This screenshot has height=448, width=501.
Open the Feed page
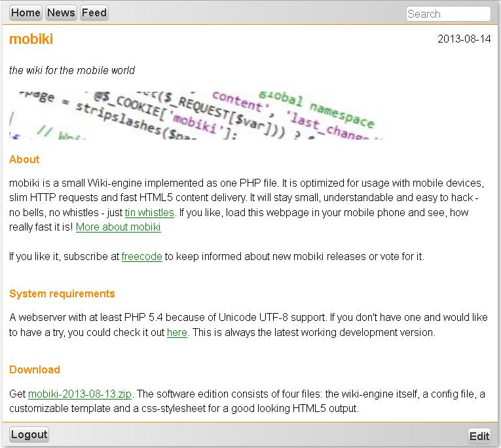[94, 12]
